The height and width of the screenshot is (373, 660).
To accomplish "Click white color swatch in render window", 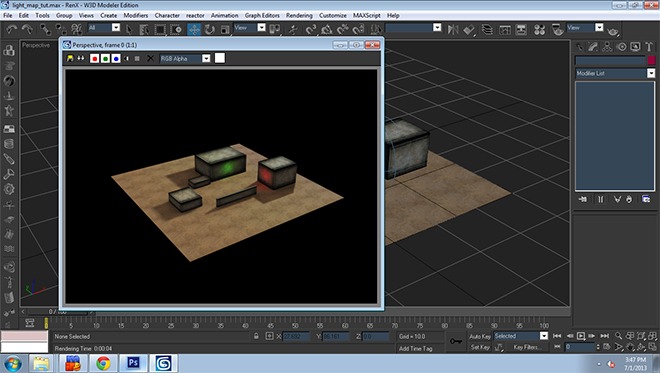I will coord(220,58).
